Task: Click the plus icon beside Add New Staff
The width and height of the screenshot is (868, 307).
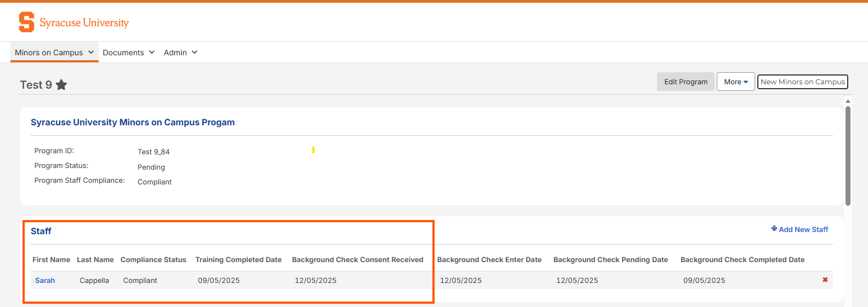Action: coord(774,229)
